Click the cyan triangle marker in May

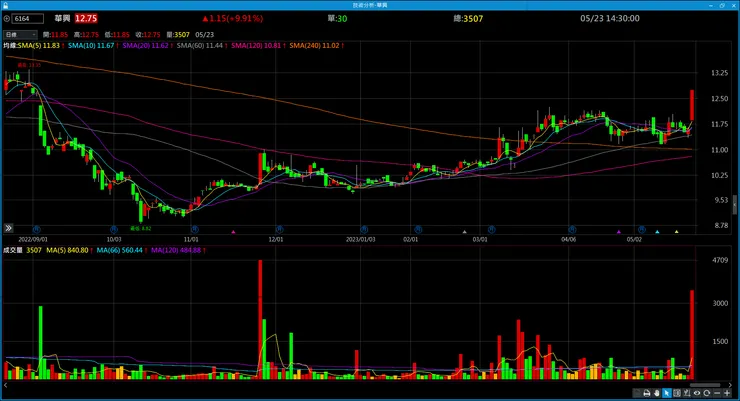tap(657, 232)
